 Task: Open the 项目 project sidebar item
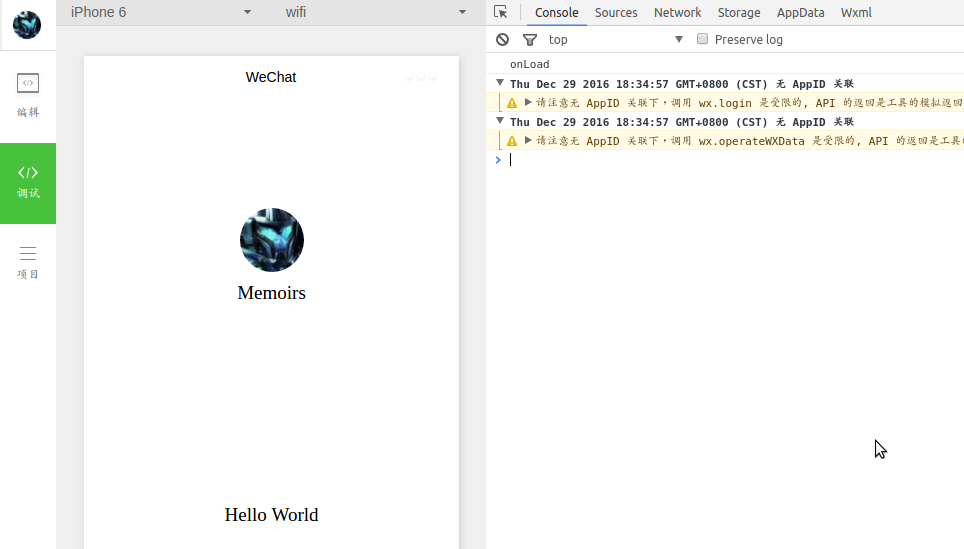pos(28,263)
